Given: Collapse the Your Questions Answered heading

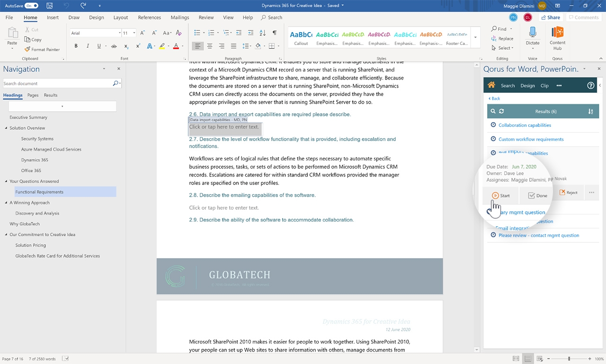Looking at the screenshot, I should point(6,181).
